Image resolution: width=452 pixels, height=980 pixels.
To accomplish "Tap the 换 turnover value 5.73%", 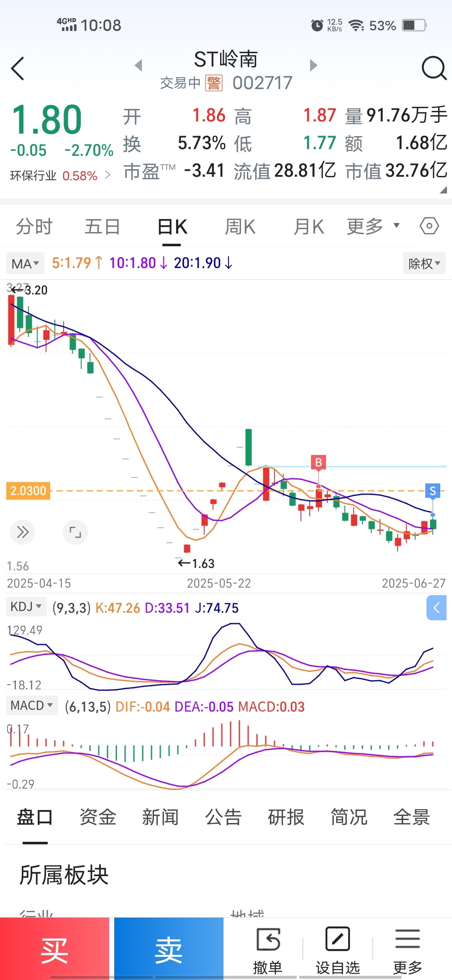I will (x=202, y=143).
